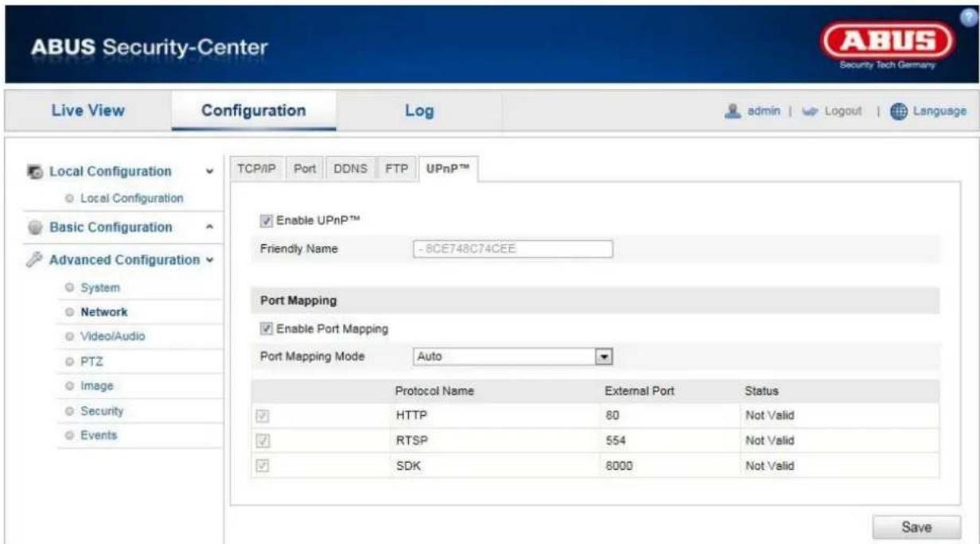Image resolution: width=980 pixels, height=544 pixels.
Task: Click the Logout link
Action: tap(845, 112)
